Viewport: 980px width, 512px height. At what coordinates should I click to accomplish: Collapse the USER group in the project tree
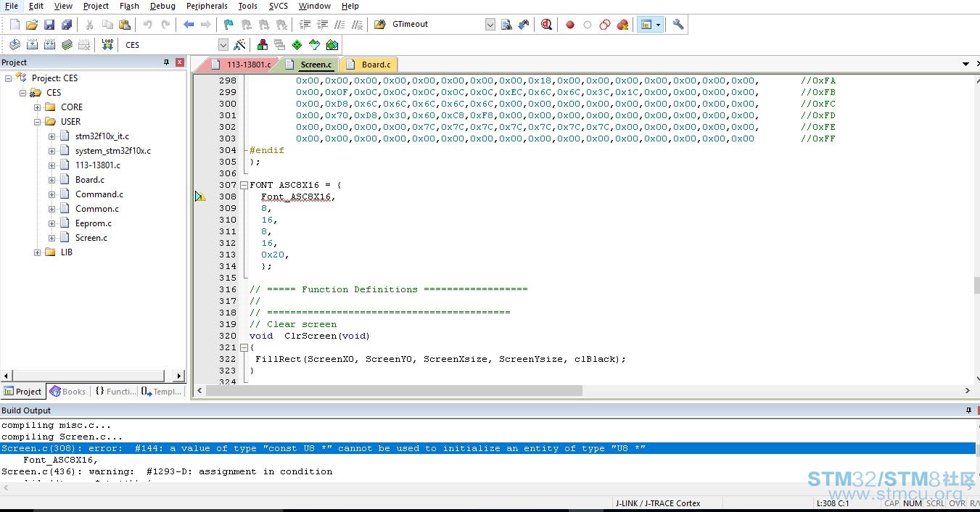[37, 122]
